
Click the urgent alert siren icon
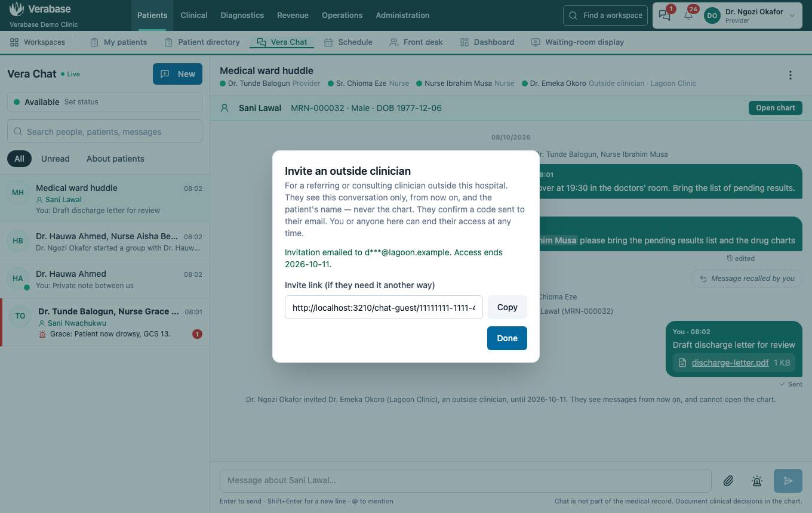click(x=757, y=481)
